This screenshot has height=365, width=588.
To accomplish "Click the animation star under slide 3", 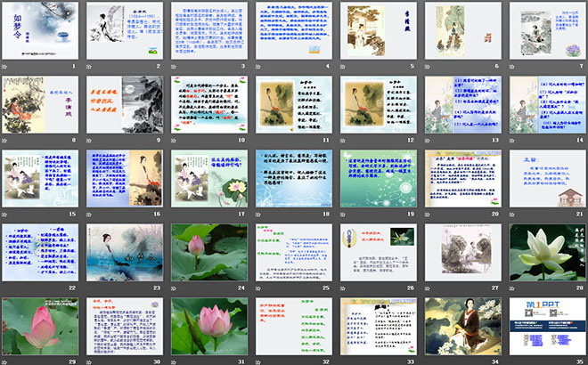I will click(x=174, y=67).
